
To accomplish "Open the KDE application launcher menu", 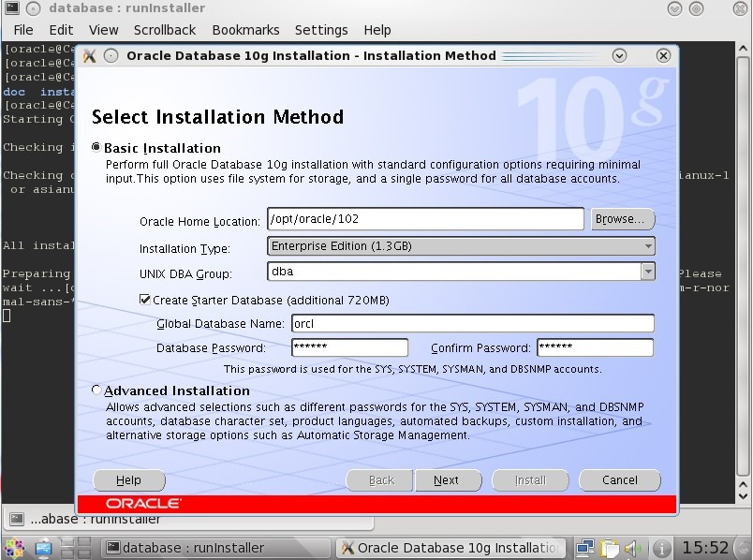I will [15, 547].
